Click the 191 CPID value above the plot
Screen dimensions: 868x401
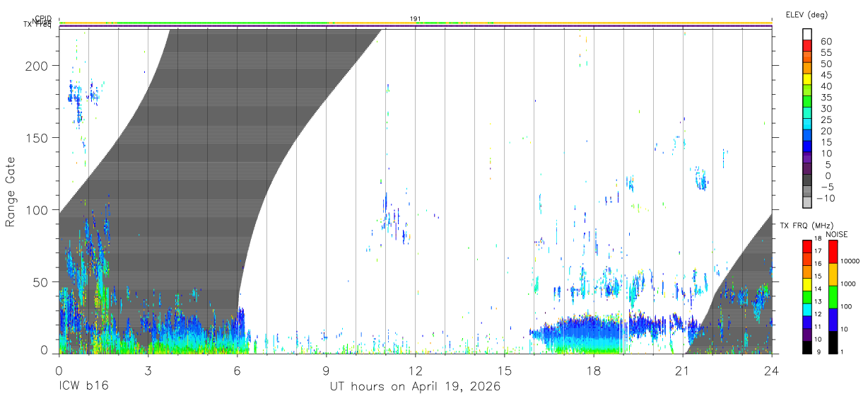click(416, 18)
